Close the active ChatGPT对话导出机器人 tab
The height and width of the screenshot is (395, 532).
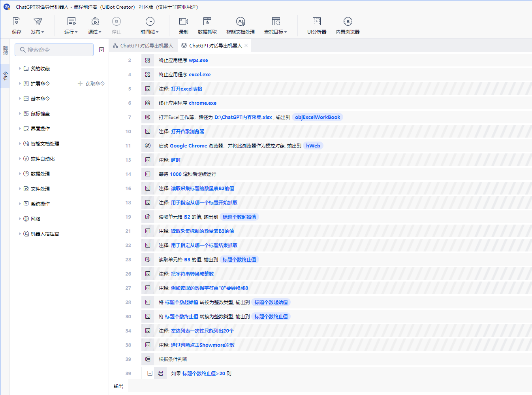246,46
